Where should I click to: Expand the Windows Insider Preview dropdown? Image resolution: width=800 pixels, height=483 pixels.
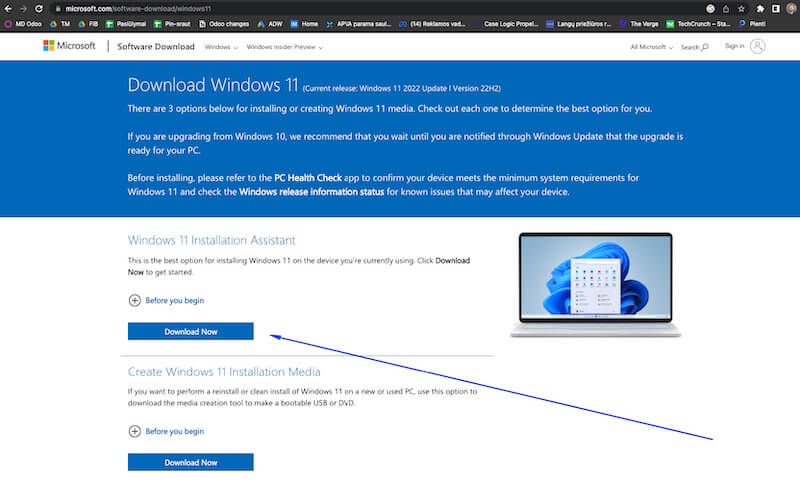pyautogui.click(x=284, y=47)
